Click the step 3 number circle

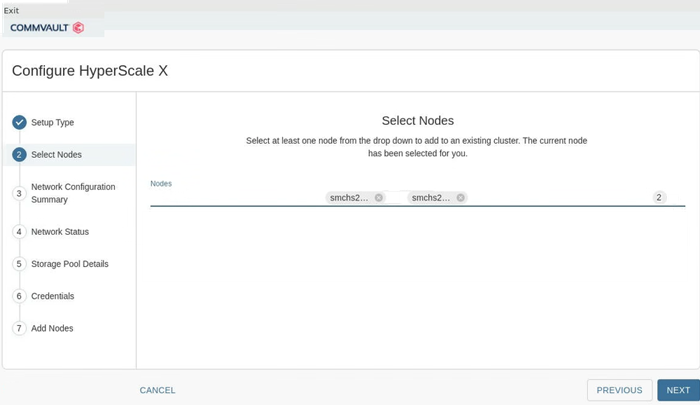click(19, 193)
